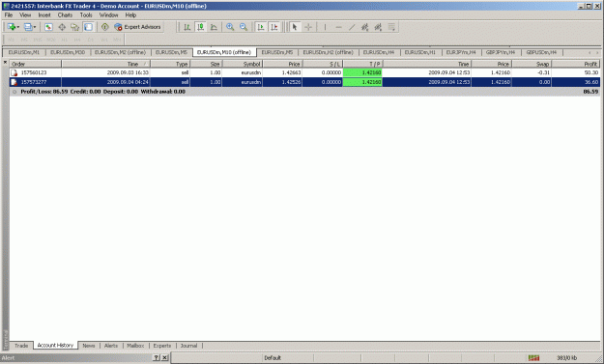Click the New Order icon
The height and width of the screenshot is (364, 604).
pos(105,27)
